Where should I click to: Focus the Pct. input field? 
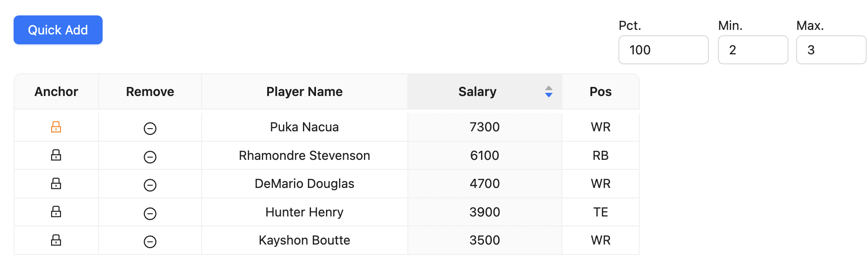coord(663,50)
